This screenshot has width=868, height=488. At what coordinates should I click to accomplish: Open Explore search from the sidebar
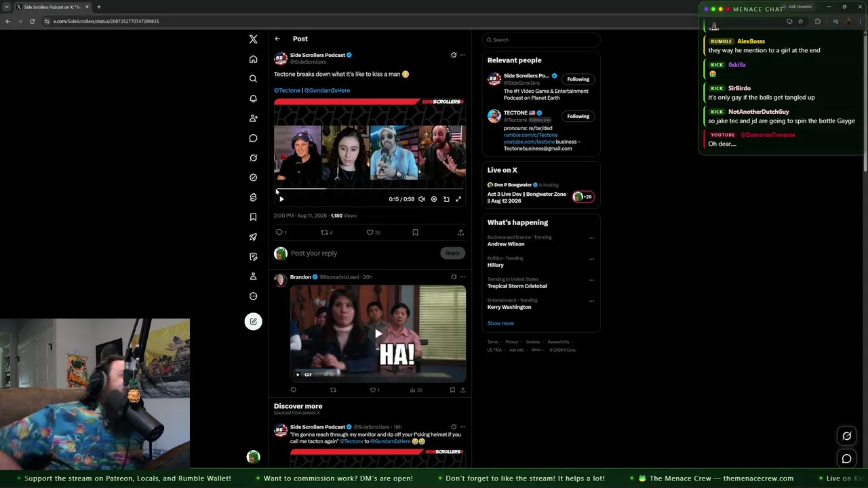(x=253, y=79)
